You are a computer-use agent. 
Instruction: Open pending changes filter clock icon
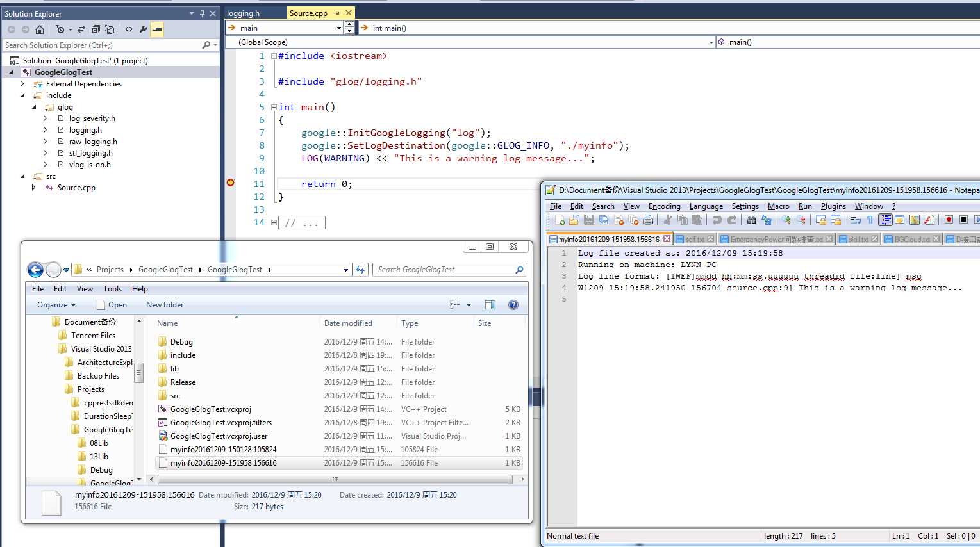[x=60, y=29]
